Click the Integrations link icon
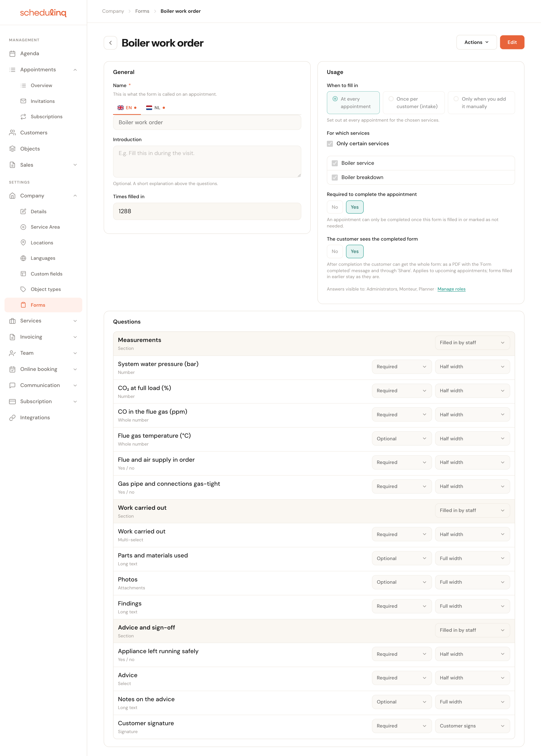Viewport: 541px width, 756px height. pos(12,418)
